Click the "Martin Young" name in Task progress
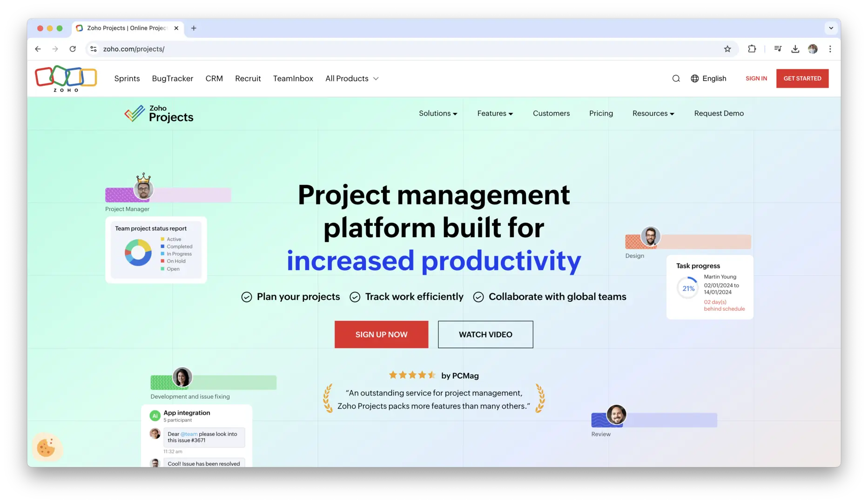The height and width of the screenshot is (503, 868). pos(720,277)
